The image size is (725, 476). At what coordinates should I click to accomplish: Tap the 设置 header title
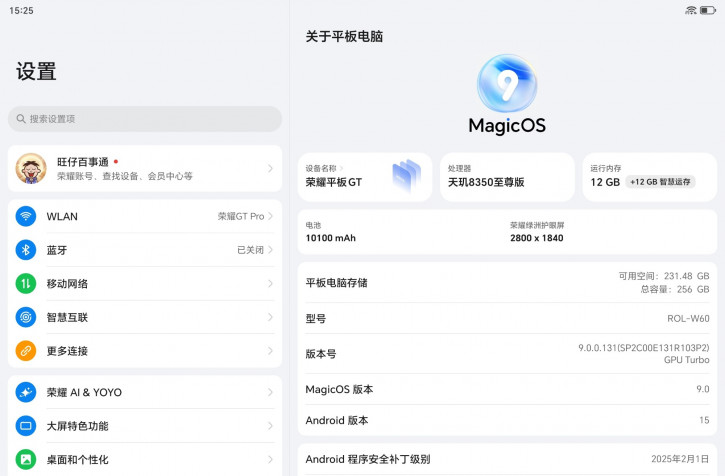click(36, 72)
